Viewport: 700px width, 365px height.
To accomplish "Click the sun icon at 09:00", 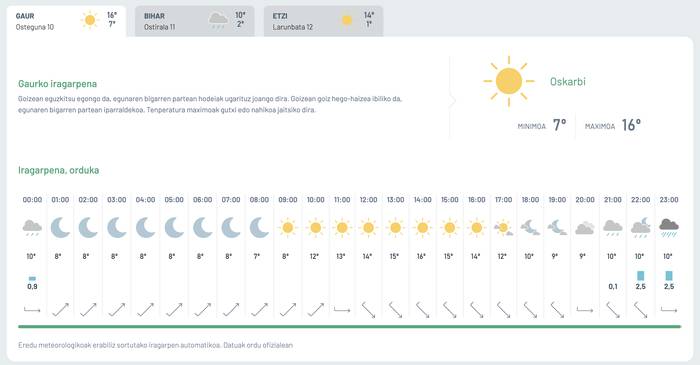I will [288, 228].
